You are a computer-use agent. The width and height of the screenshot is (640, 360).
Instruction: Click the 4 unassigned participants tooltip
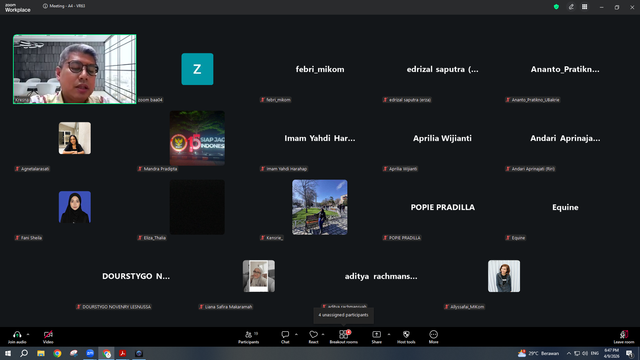[x=343, y=315]
